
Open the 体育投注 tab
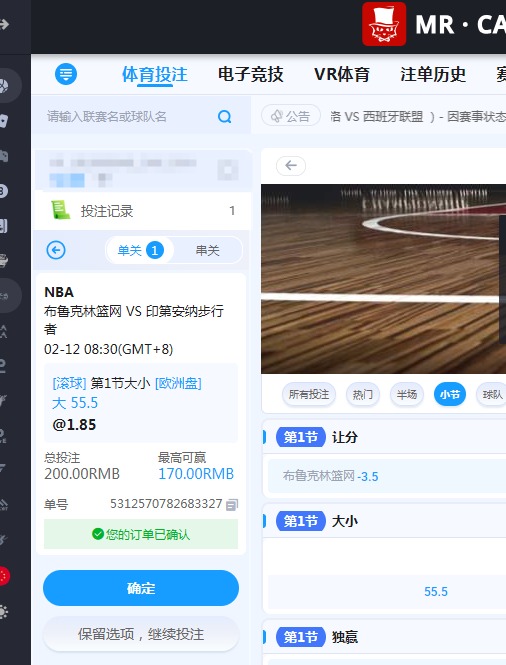(155, 75)
